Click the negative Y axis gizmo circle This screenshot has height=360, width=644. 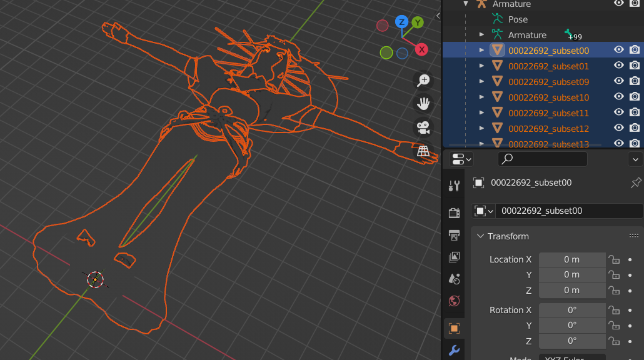(386, 52)
